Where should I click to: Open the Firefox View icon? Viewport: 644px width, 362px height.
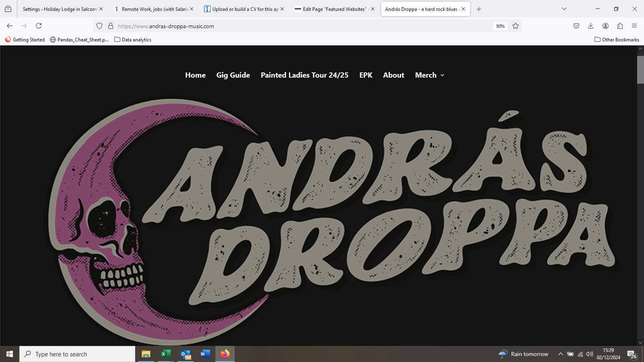pos(8,9)
